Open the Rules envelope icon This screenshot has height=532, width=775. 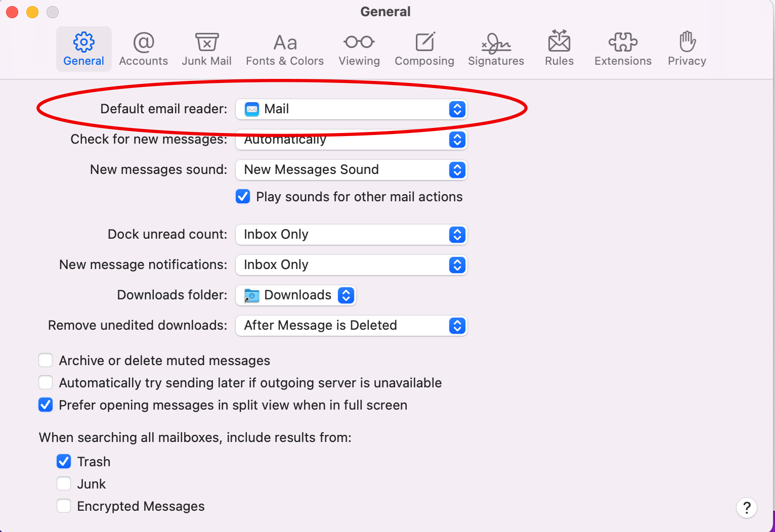[559, 41]
